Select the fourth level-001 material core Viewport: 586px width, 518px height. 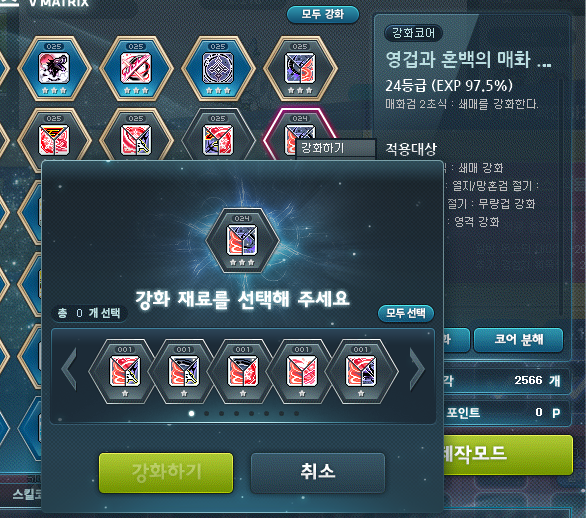302,371
